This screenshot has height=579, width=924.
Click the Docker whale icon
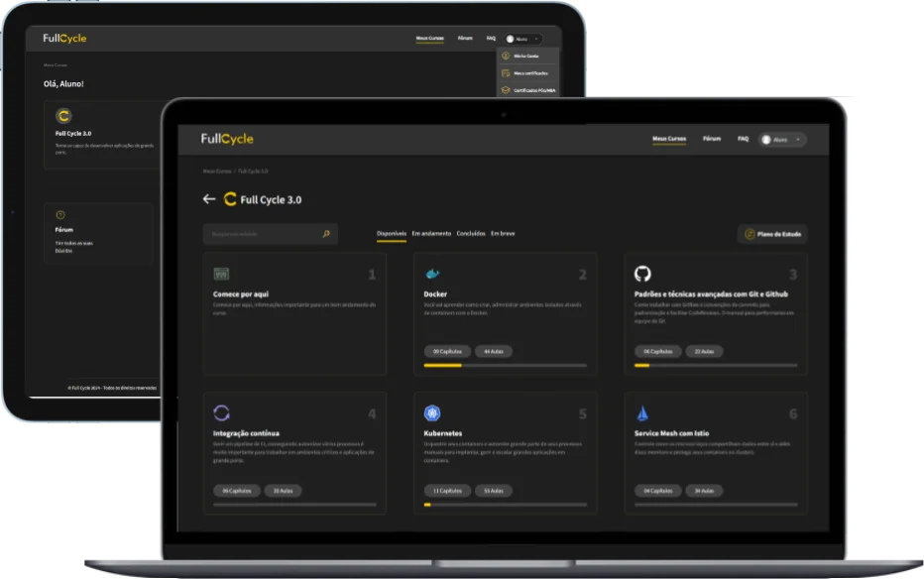[432, 274]
